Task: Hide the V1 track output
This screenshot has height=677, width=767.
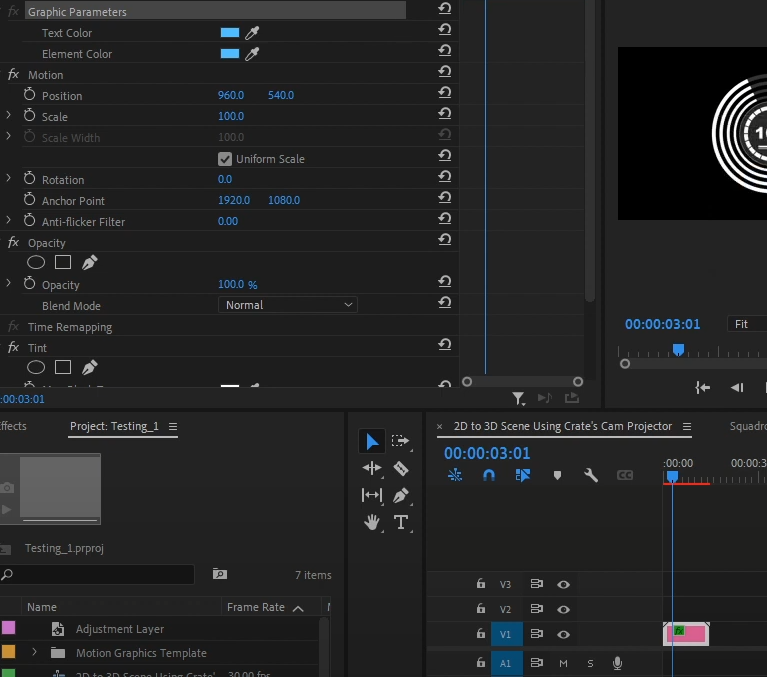Action: click(564, 634)
